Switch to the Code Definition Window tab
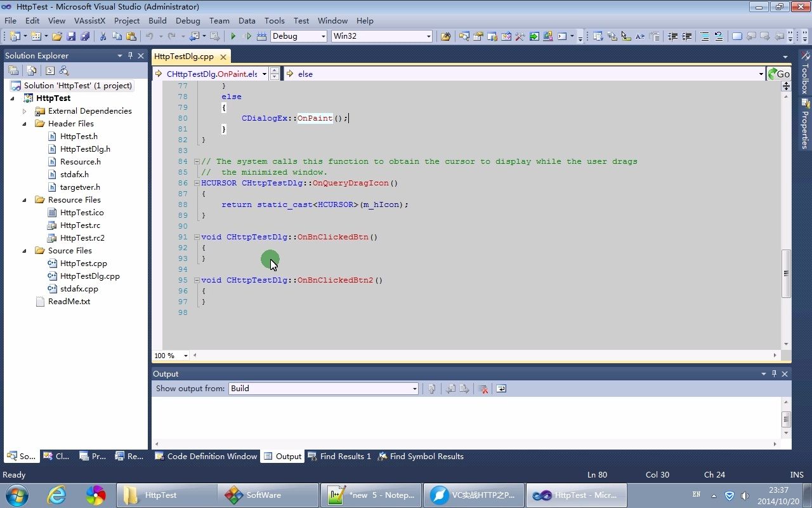 tap(206, 456)
